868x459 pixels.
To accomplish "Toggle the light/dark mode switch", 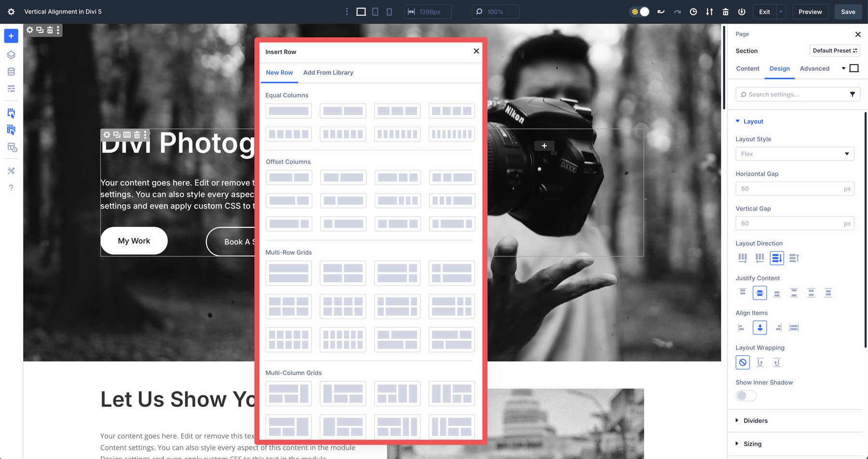I will tap(639, 11).
